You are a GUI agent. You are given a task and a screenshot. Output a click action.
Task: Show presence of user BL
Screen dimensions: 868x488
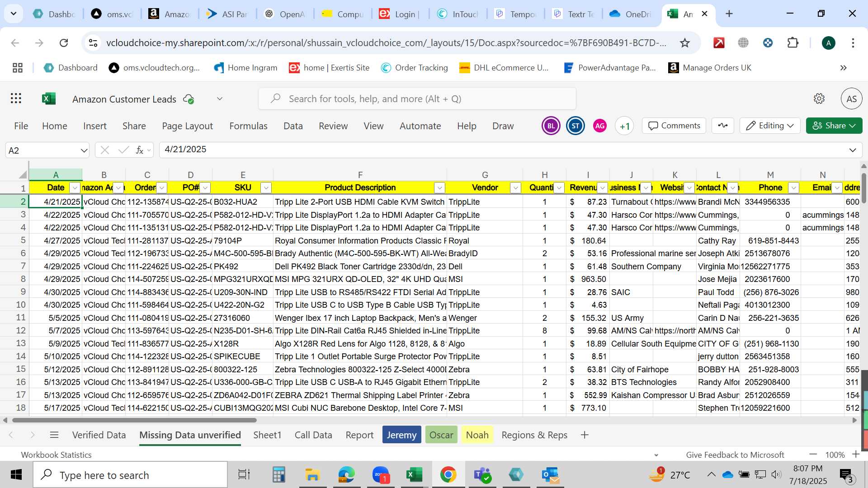[x=551, y=126]
